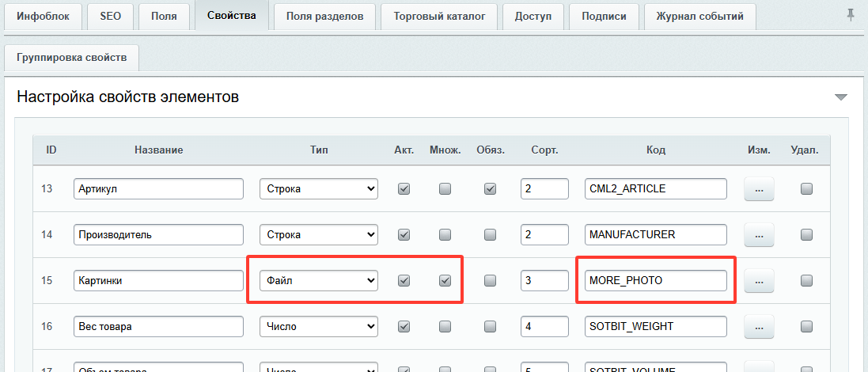Open the Поля tab

pyautogui.click(x=164, y=17)
